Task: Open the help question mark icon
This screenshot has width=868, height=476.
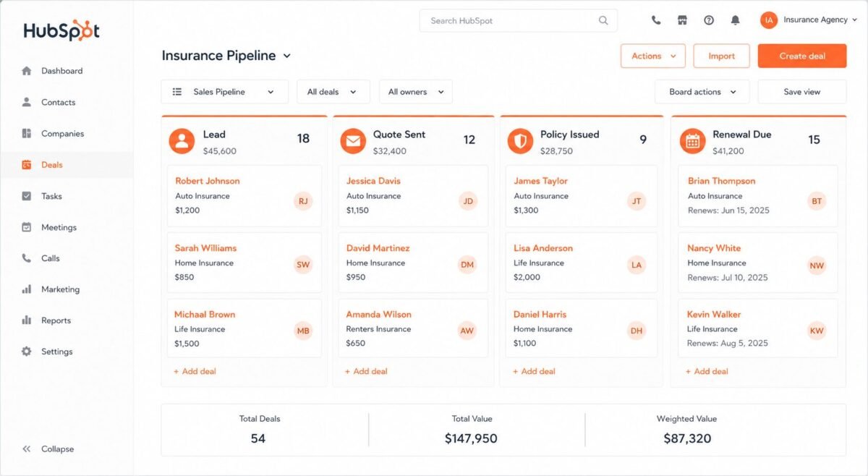Action: (709, 20)
